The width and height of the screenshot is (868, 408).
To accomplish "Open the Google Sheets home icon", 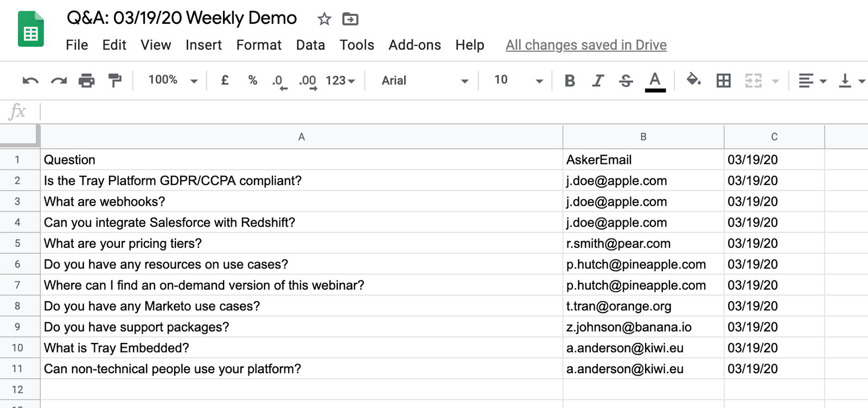I will 31,29.
